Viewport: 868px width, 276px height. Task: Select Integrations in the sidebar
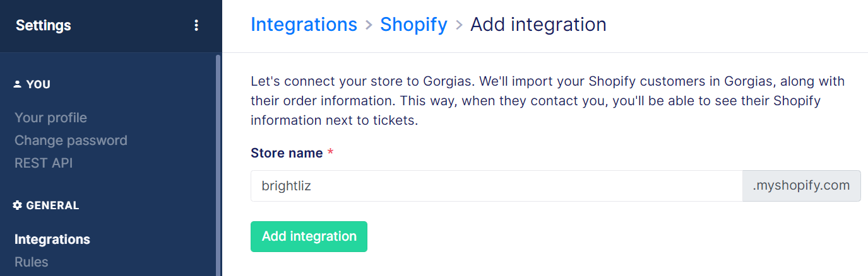[52, 239]
